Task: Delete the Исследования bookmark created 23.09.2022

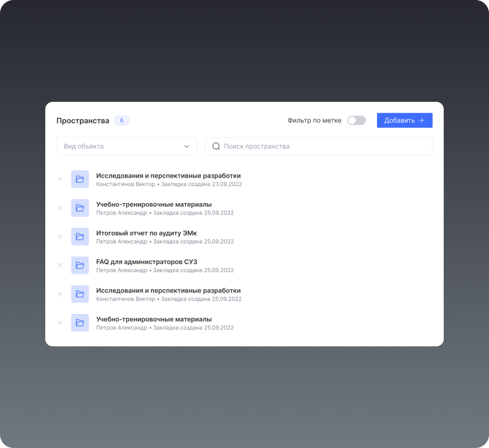Action: point(60,179)
